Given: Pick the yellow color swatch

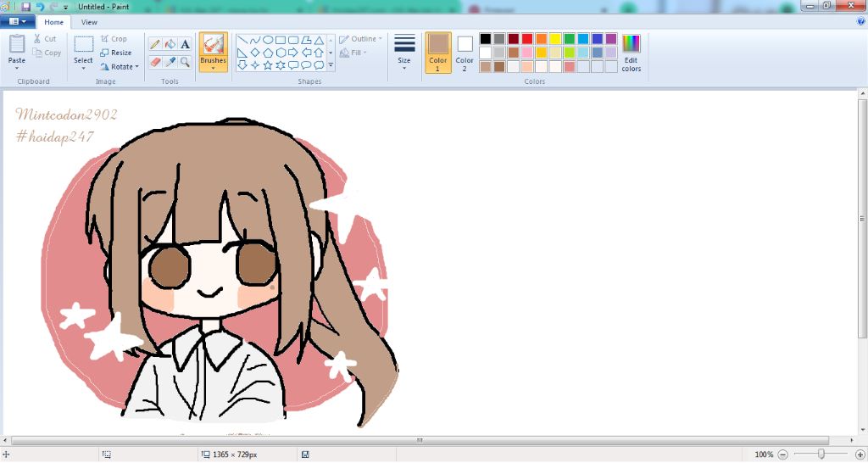Looking at the screenshot, I should (x=555, y=39).
